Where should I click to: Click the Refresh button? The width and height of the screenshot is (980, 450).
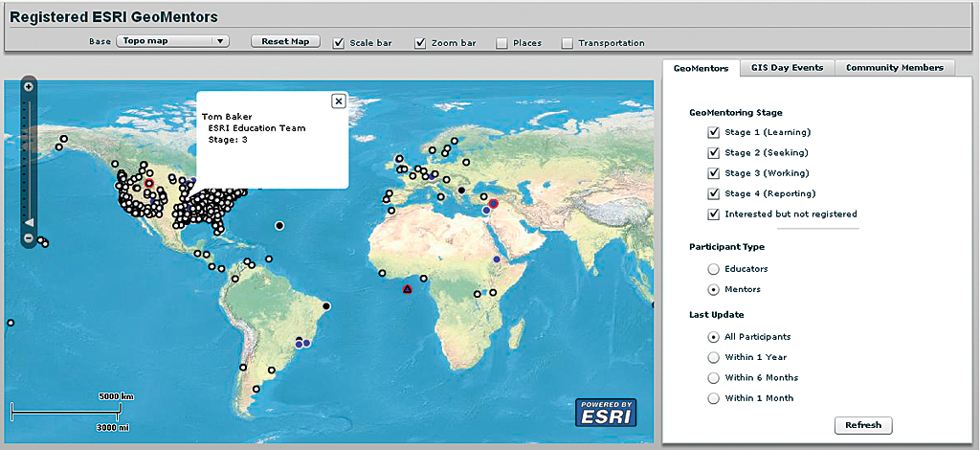(863, 425)
